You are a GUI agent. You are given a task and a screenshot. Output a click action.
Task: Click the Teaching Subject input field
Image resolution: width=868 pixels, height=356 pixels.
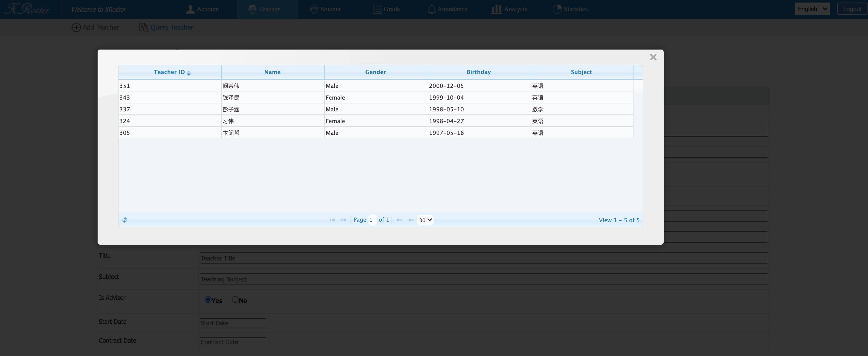(484, 279)
